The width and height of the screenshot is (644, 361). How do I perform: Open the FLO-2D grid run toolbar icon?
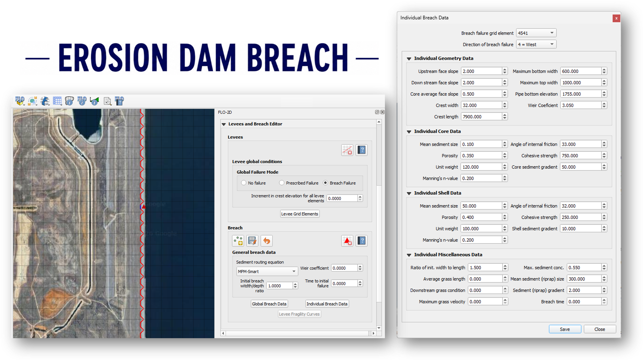pos(45,101)
